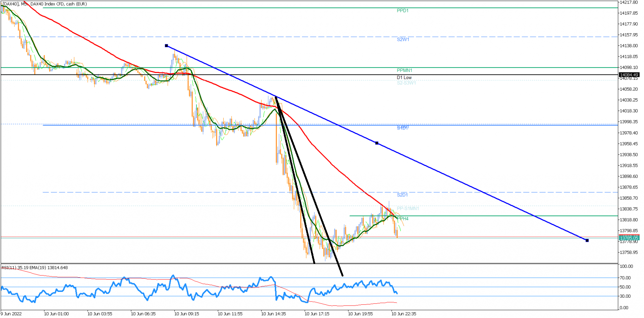Click the 10 Jun 14:35 time label
The height and width of the screenshot is (318, 644).
tap(274, 314)
